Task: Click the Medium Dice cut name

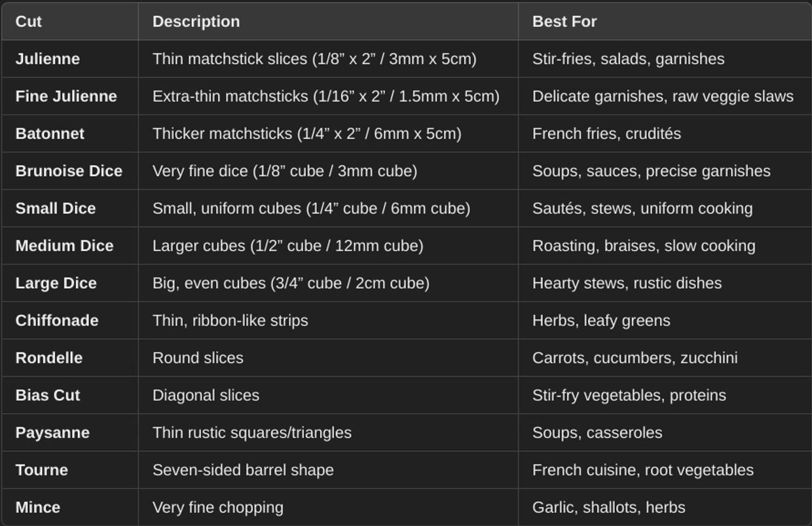Action: (x=64, y=246)
